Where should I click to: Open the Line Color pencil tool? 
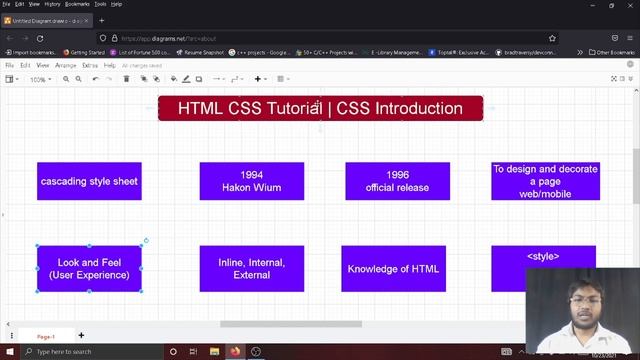[186, 79]
